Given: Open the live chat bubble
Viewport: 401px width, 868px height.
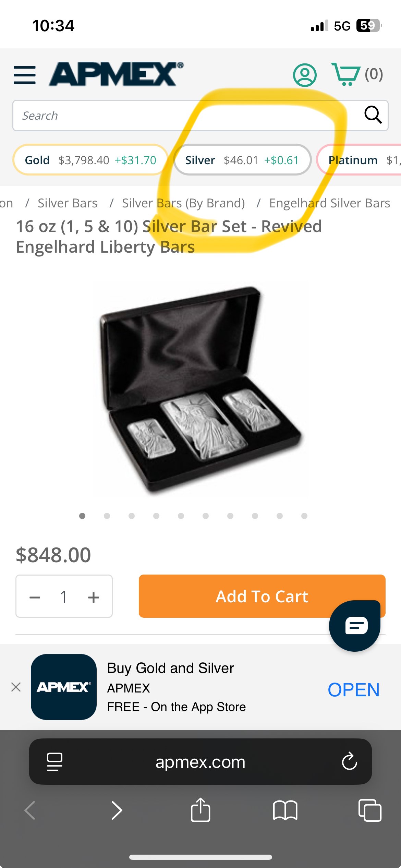Looking at the screenshot, I should [355, 626].
